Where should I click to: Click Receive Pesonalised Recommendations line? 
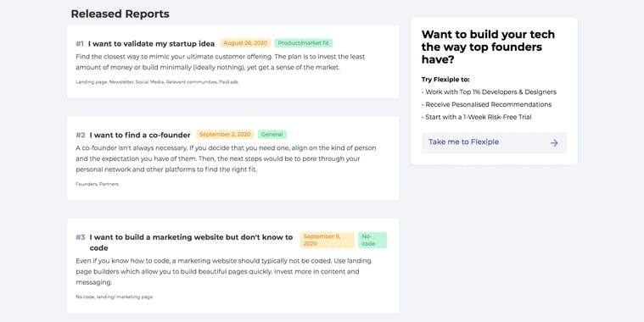pyautogui.click(x=486, y=104)
